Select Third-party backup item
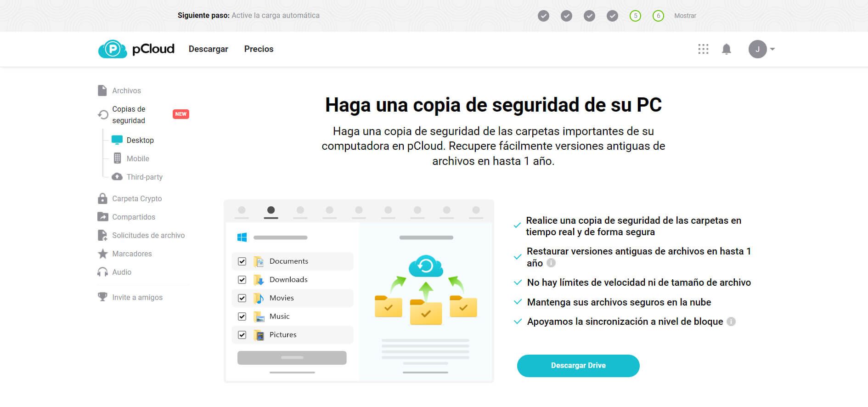The width and height of the screenshot is (868, 407). click(145, 177)
